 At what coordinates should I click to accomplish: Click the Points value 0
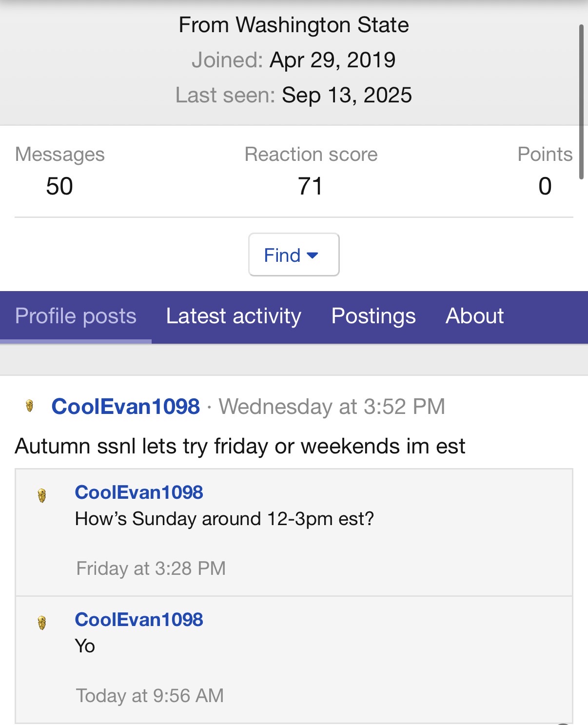pyautogui.click(x=545, y=186)
